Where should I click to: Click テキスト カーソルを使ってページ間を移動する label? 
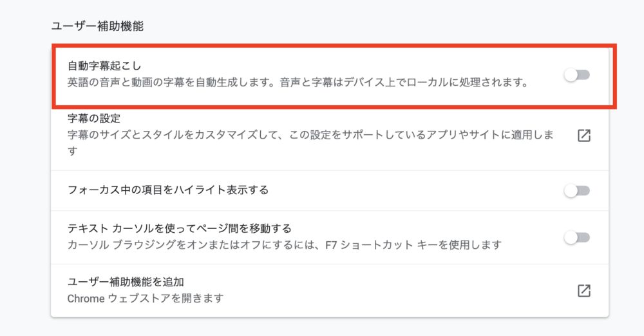pyautogui.click(x=180, y=228)
